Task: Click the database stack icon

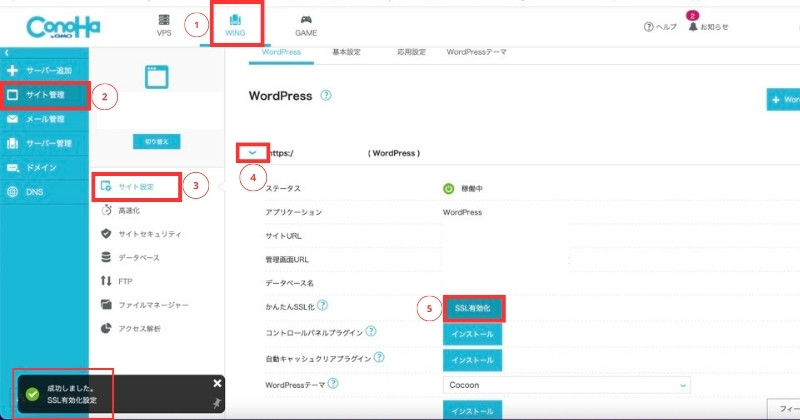Action: click(106, 257)
